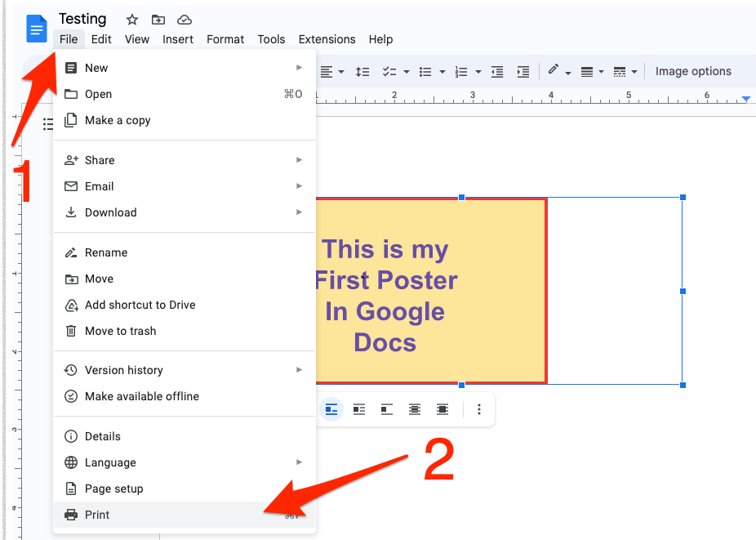Open the border dash dropdown arrow
The height and width of the screenshot is (540, 756).
point(634,72)
